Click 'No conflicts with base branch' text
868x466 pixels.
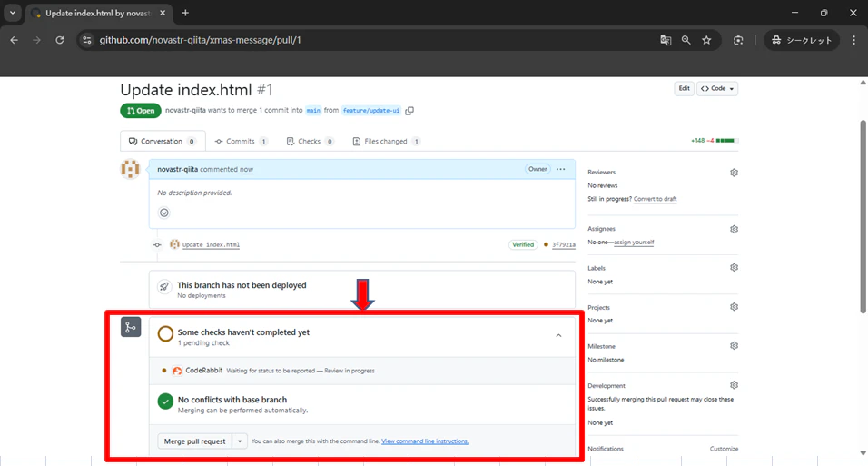click(232, 400)
